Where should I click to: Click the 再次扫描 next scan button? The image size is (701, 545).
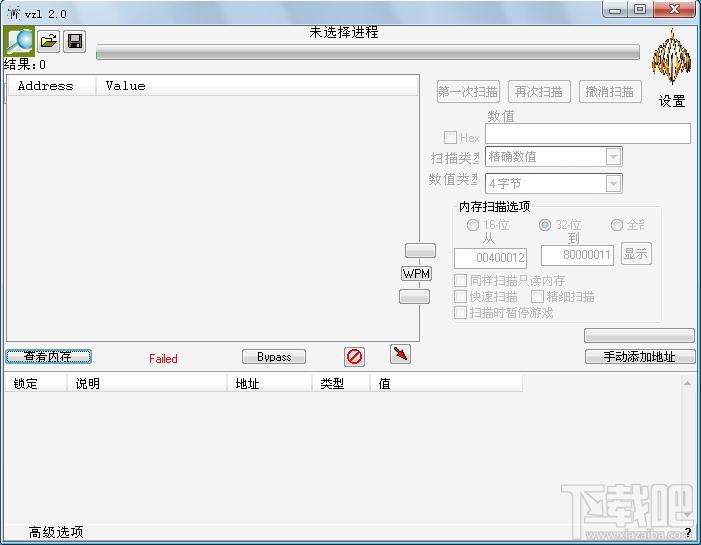pos(539,92)
